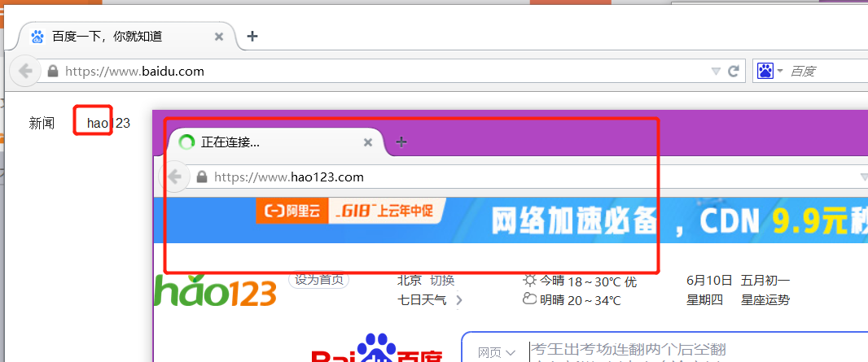Viewport: 868px width, 362px height.
Task: Close the 正在连接... tab
Action: [367, 142]
